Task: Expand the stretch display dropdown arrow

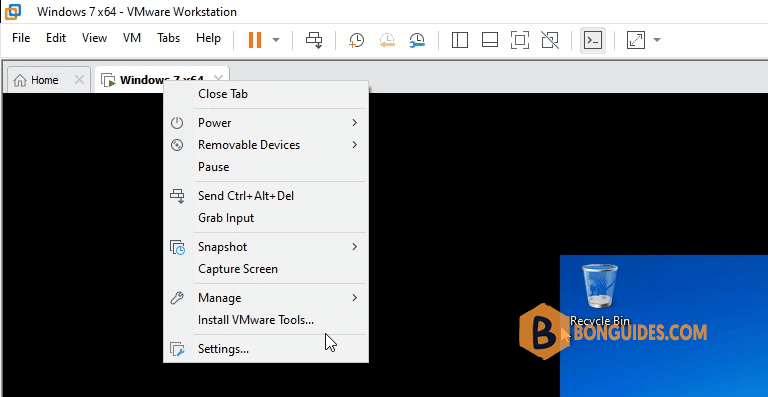Action: 657,40
